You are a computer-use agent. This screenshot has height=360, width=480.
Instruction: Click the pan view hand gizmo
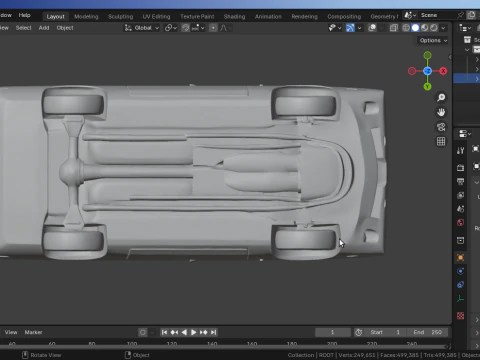[x=441, y=112]
